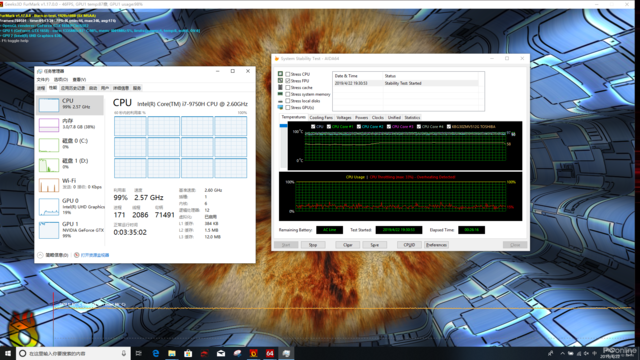Open disk 0 (C:) performance graph
640x360 pixels.
point(49,145)
